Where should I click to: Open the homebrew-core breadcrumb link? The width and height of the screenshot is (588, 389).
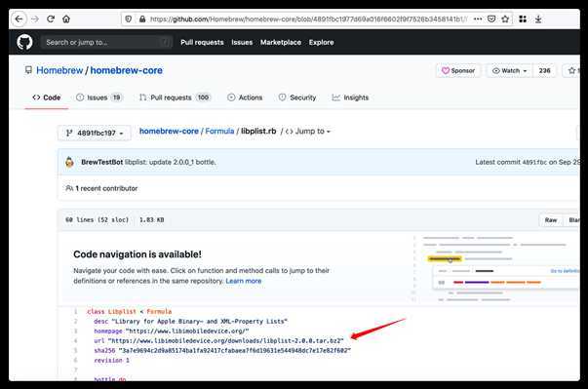pos(169,132)
